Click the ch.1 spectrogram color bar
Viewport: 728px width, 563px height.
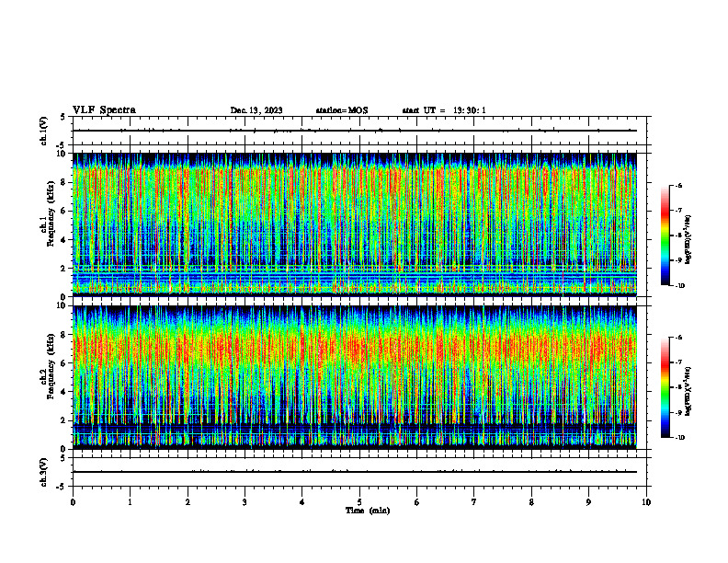coord(665,236)
